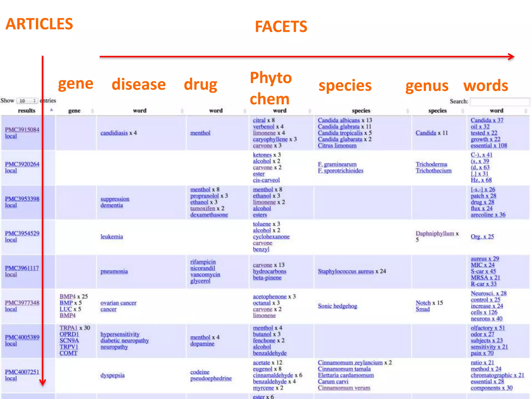Screen dimensions: 532x399
Task: Click the pneumonia disease link
Action: (114, 271)
